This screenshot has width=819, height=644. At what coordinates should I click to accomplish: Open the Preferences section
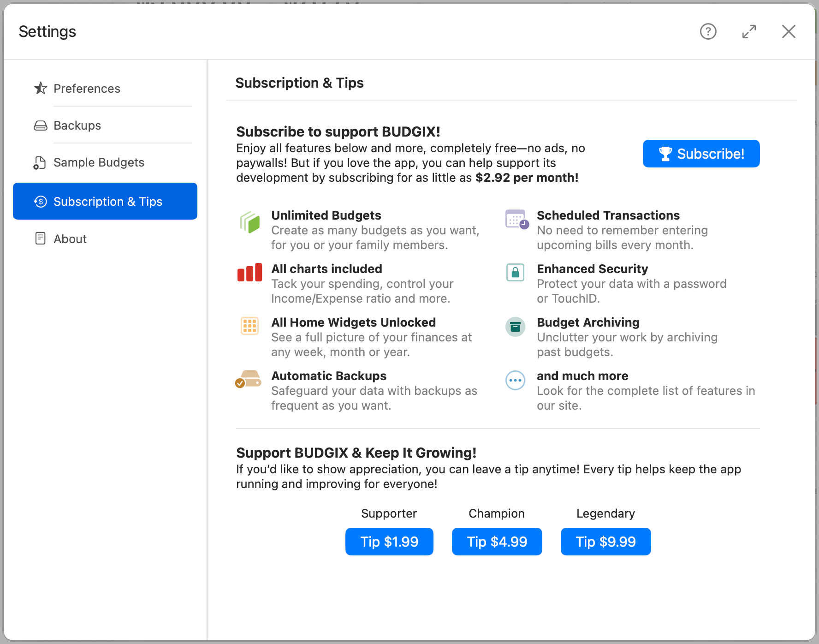click(105, 88)
